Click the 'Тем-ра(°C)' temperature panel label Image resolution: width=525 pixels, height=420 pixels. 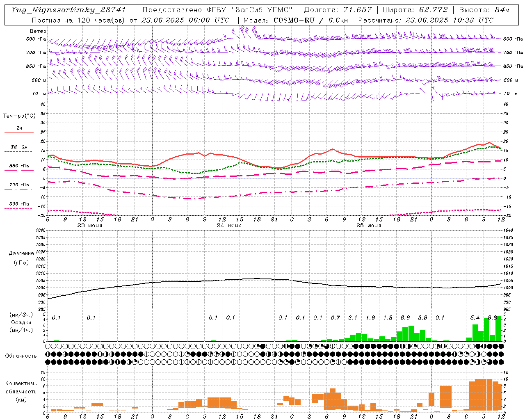tap(19, 116)
